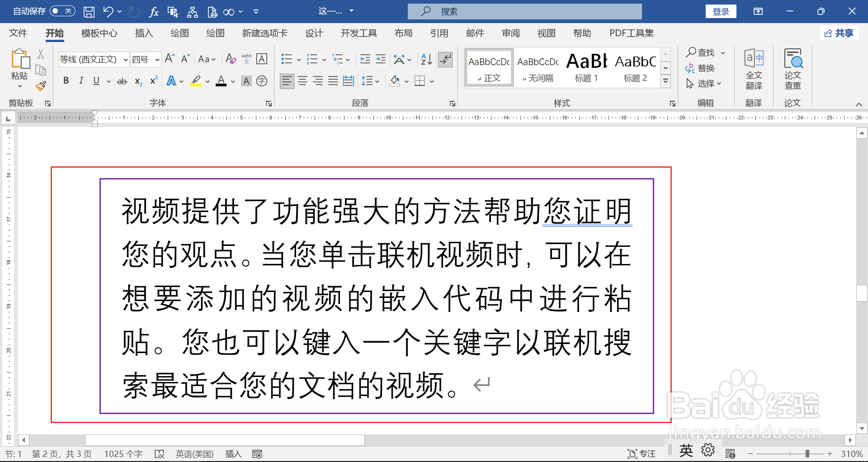868x462 pixels.
Task: Toggle the AutoSave switch
Action: coord(62,11)
